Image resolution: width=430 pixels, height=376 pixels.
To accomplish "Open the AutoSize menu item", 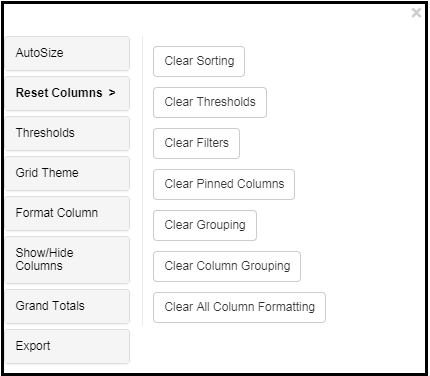I will point(67,53).
